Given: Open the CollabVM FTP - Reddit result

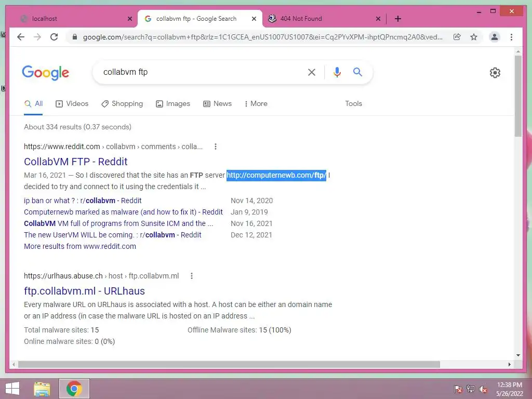Looking at the screenshot, I should tap(76, 162).
